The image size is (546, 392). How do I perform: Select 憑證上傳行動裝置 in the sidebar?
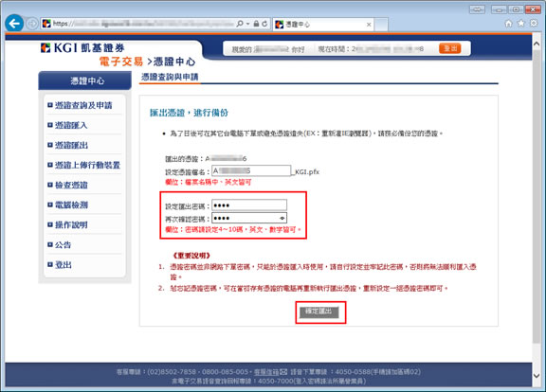tap(87, 165)
